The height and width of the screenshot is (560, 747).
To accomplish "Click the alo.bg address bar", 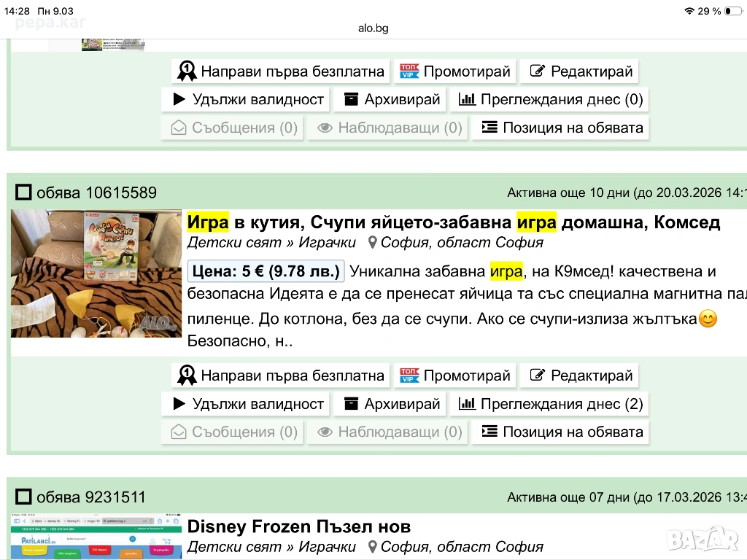I will [x=373, y=28].
